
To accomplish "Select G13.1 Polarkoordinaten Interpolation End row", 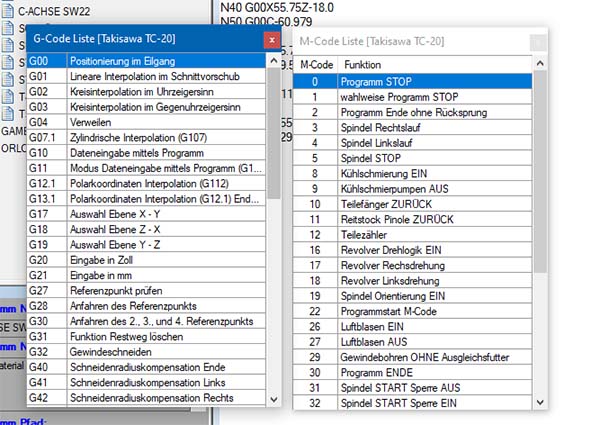I will click(146, 199).
